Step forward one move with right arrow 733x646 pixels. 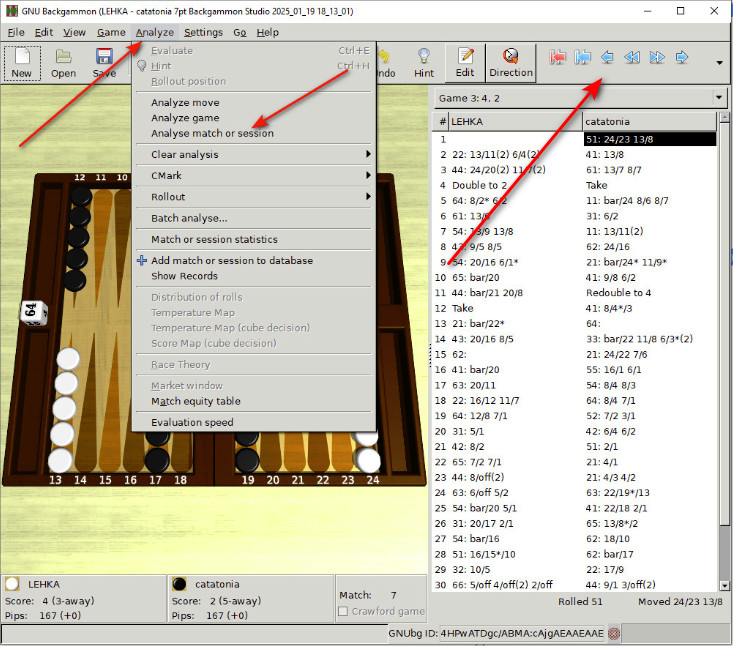click(x=682, y=57)
